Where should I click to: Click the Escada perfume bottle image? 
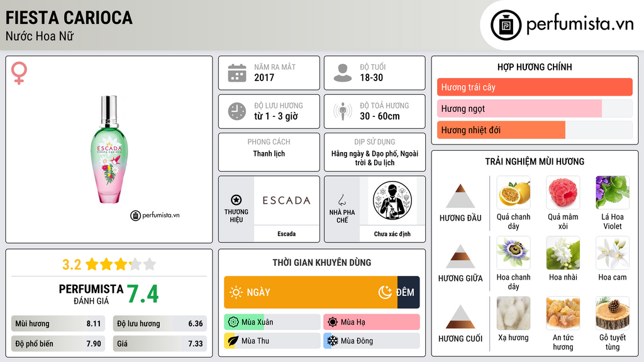pyautogui.click(x=109, y=150)
